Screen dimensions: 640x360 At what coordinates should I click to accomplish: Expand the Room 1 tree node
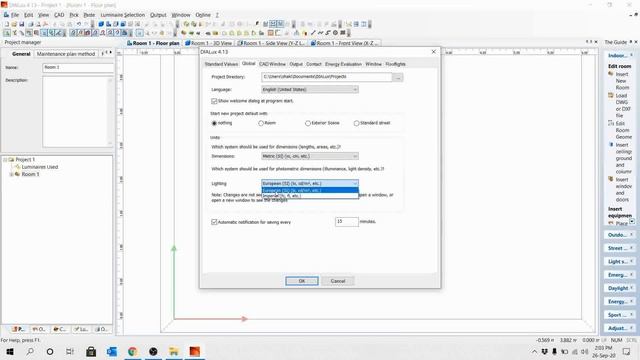click(11, 174)
